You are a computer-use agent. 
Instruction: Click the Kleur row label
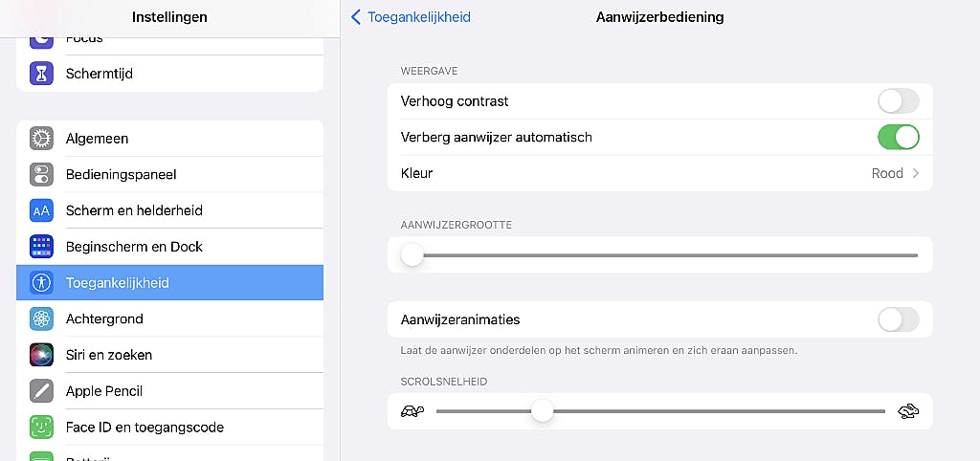click(x=417, y=174)
